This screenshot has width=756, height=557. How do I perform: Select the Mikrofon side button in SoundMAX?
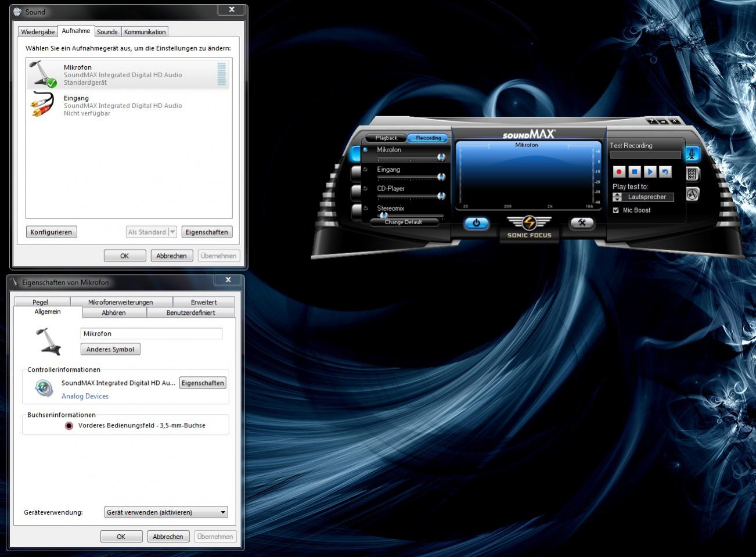(x=356, y=153)
